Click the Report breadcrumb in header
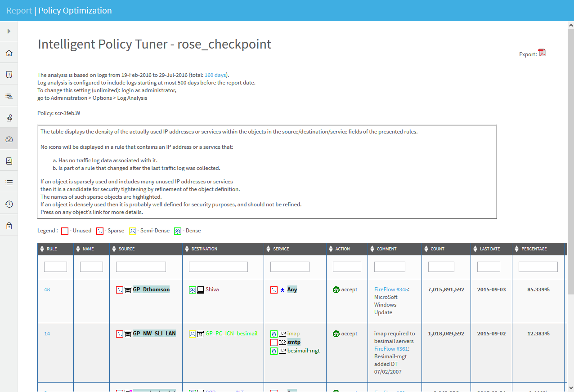The image size is (574, 392). coord(19,11)
